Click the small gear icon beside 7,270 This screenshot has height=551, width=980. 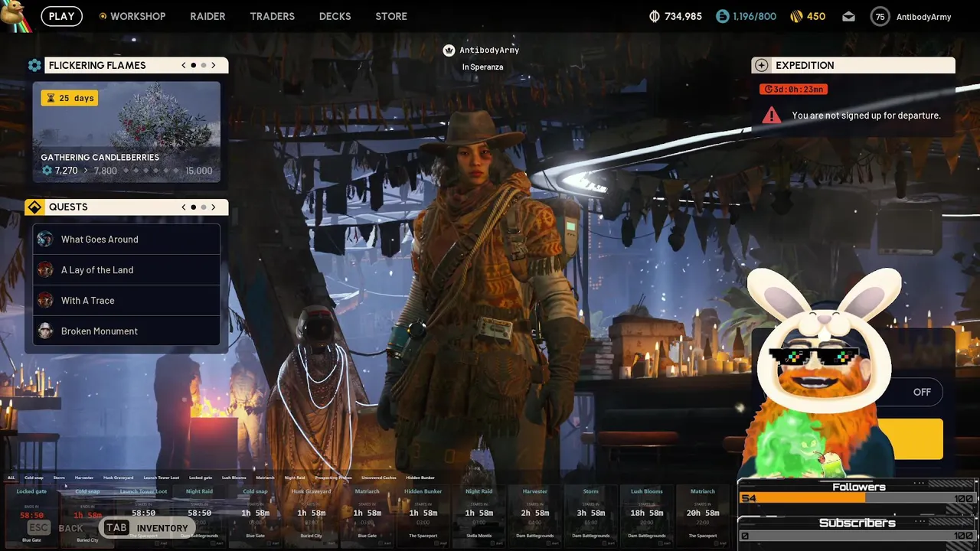(47, 171)
